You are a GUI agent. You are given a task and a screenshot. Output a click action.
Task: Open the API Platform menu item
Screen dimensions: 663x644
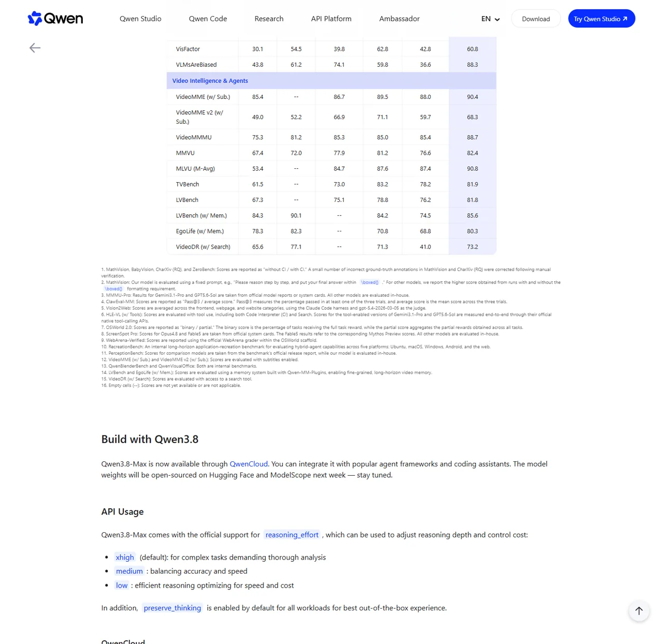(x=331, y=19)
